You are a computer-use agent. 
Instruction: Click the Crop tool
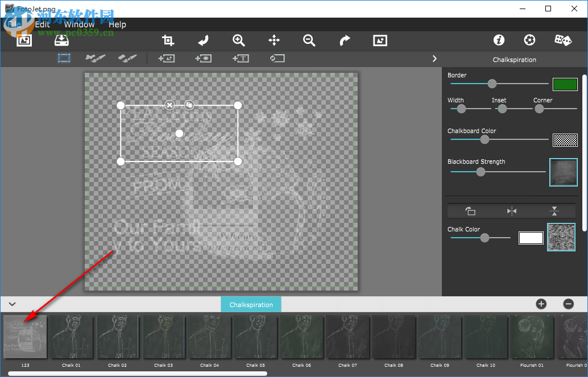coord(168,40)
